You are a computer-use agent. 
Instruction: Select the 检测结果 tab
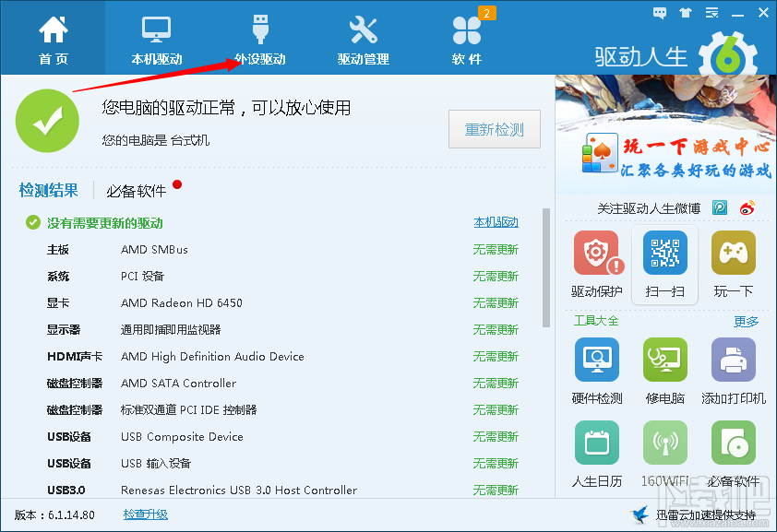pyautogui.click(x=49, y=190)
